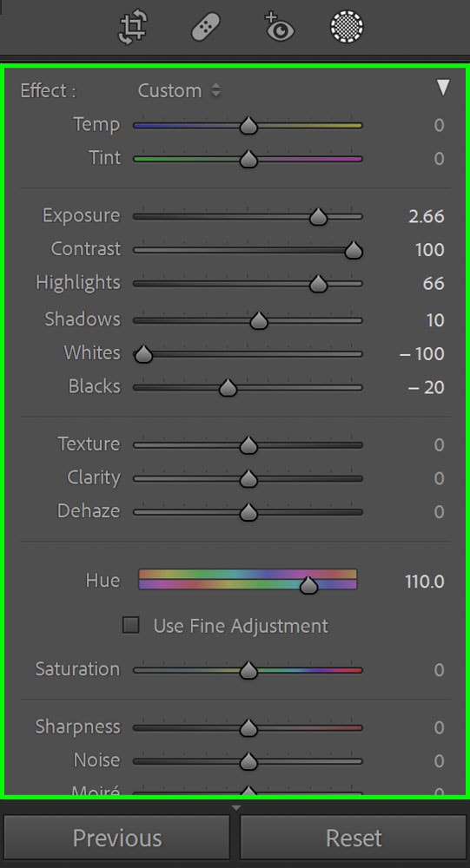Click the Whites slider handle

tap(143, 354)
